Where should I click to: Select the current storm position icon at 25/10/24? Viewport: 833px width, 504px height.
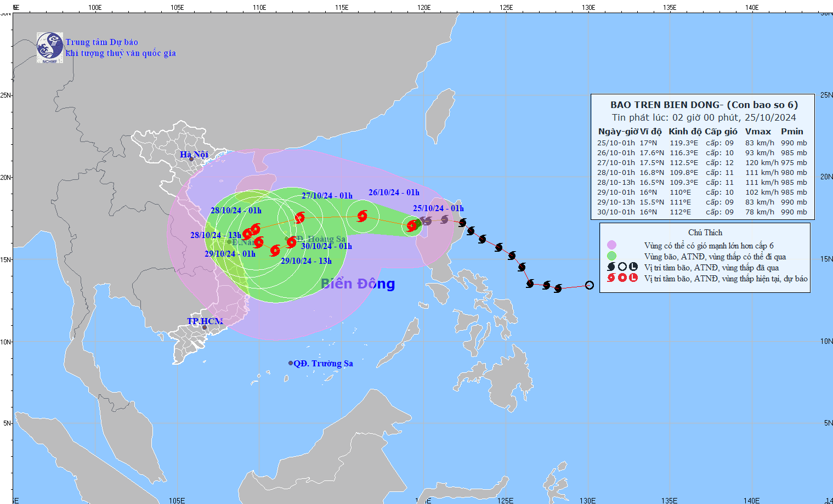tap(412, 225)
